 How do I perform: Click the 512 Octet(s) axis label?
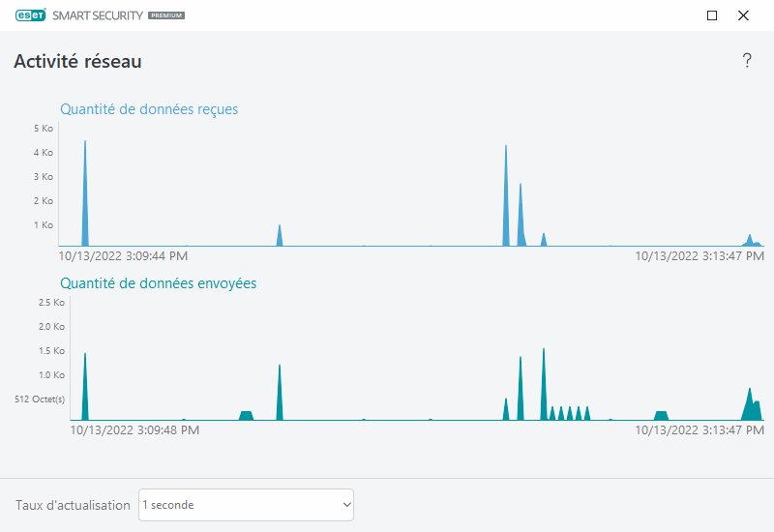40,399
